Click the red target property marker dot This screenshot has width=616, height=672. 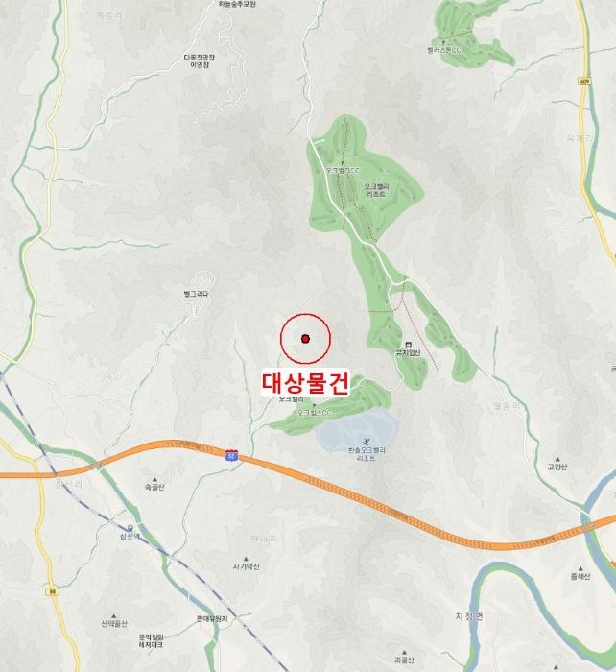point(305,339)
